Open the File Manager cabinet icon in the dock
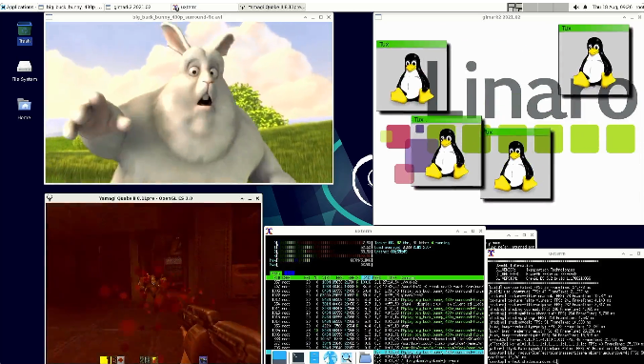This screenshot has width=644, height=364. tap(314, 357)
